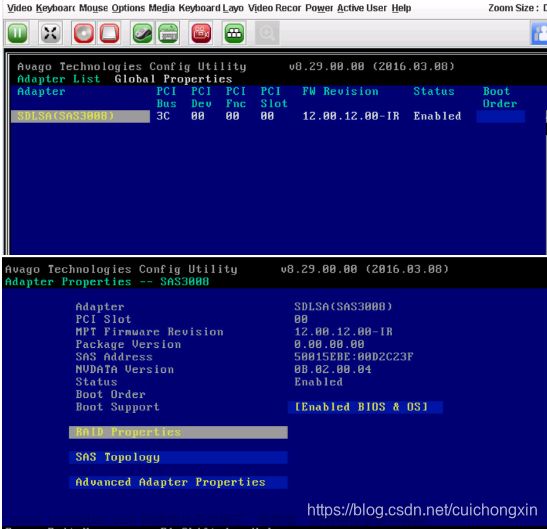This screenshot has height=529, width=547.
Task: Open the Options menu
Action: (128, 8)
